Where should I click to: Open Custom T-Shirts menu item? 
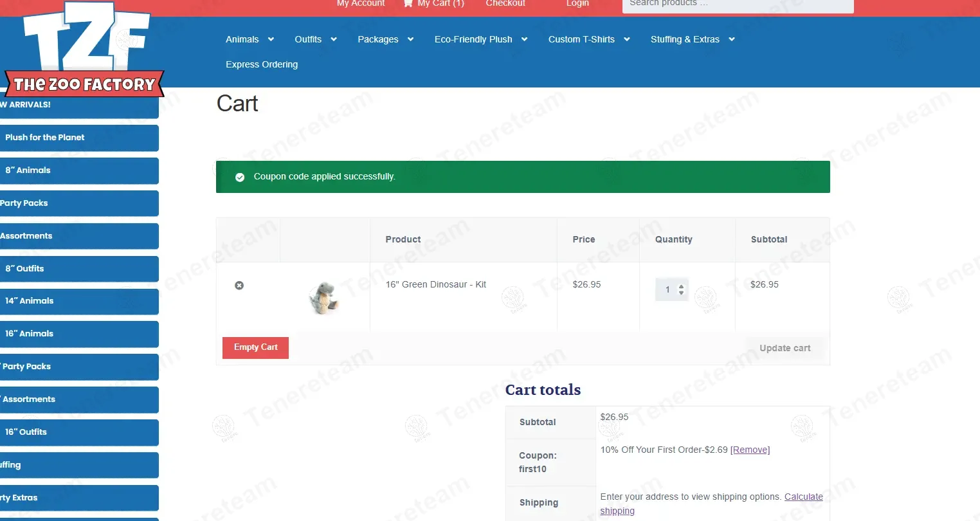[581, 39]
